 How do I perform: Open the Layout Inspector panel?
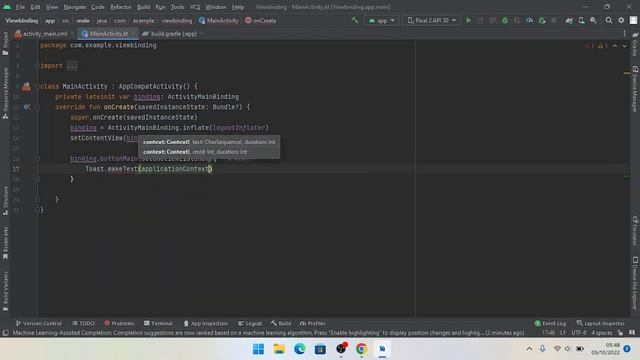600,323
